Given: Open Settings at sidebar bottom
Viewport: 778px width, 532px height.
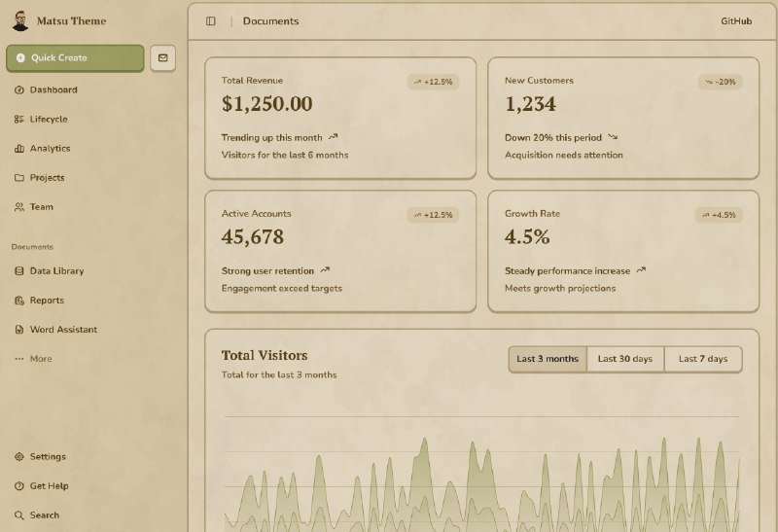Looking at the screenshot, I should [48, 457].
